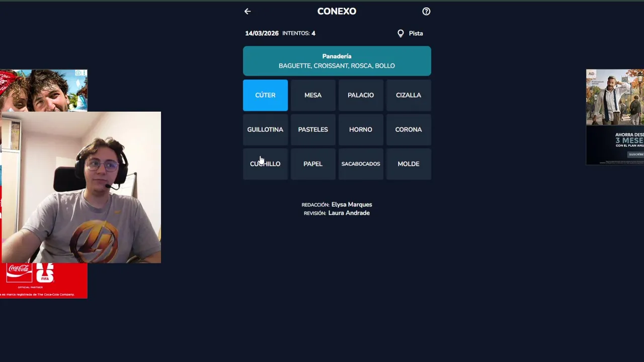The width and height of the screenshot is (644, 362).
Task: Choose the GUILLOTINA tile
Action: tap(265, 129)
